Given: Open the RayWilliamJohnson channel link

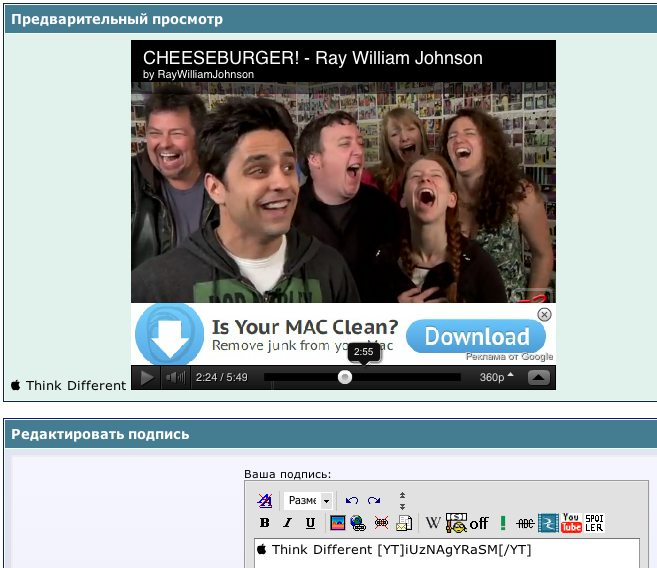Looking at the screenshot, I should [198, 75].
